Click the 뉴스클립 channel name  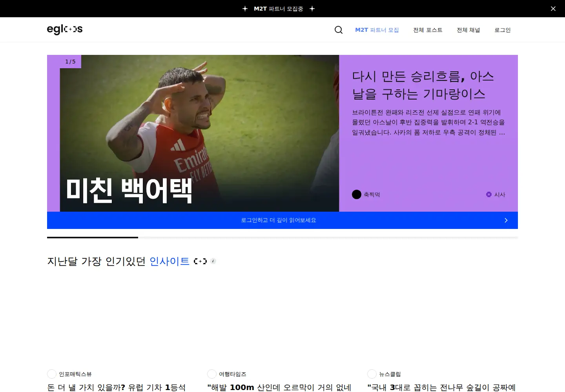[390, 374]
